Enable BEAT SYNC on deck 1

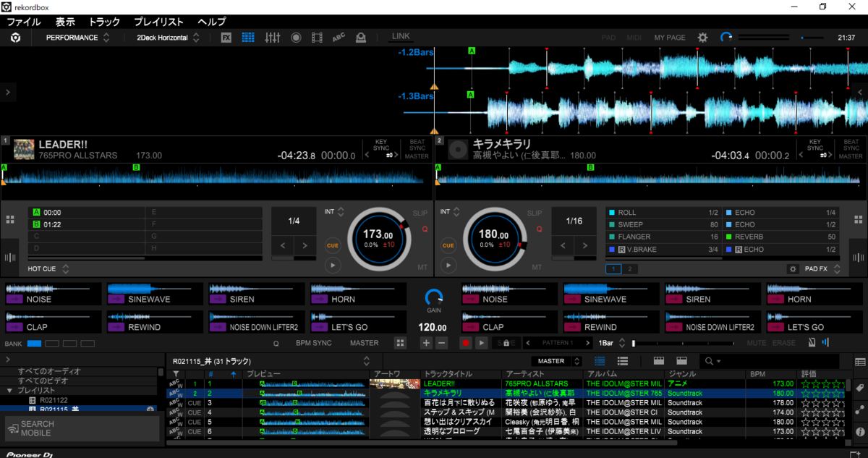click(418, 145)
